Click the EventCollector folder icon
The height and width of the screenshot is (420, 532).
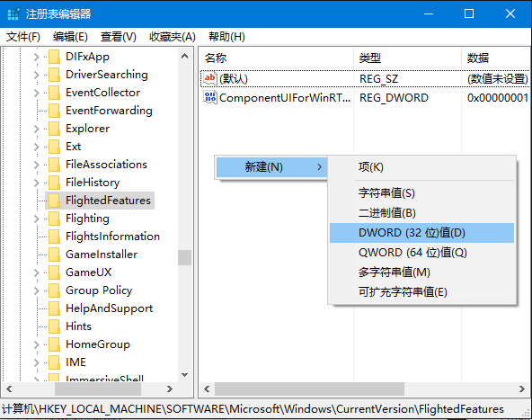[x=54, y=93]
